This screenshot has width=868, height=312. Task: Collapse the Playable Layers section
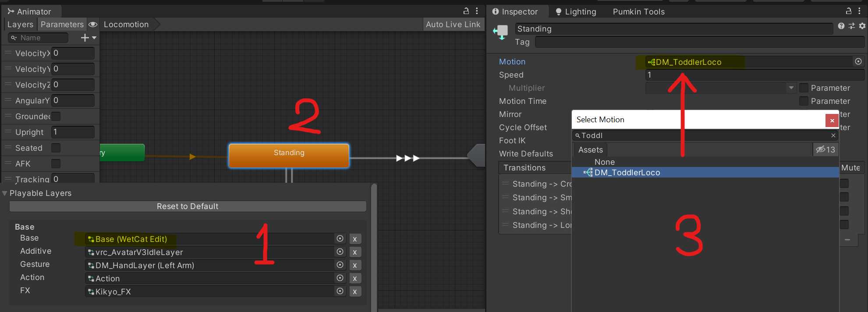pyautogui.click(x=5, y=193)
